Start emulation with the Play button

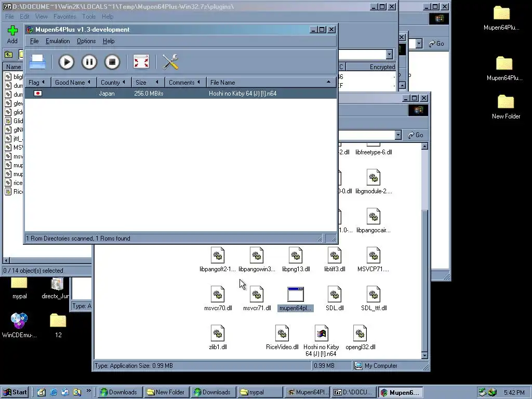[66, 62]
